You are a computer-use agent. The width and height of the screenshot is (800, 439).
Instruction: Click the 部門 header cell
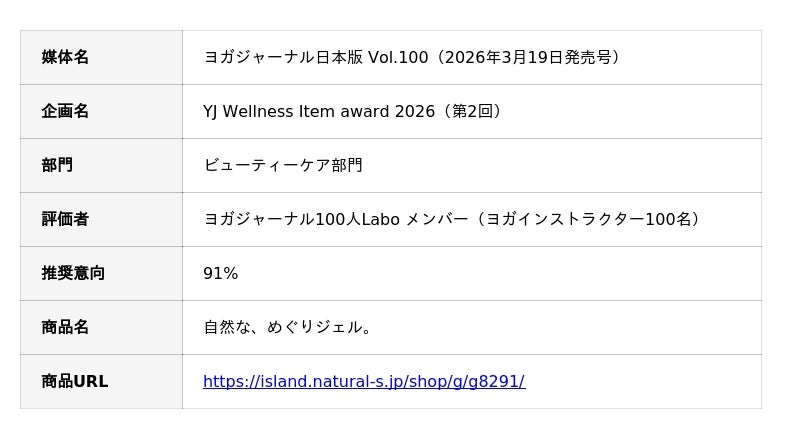pyautogui.click(x=57, y=165)
